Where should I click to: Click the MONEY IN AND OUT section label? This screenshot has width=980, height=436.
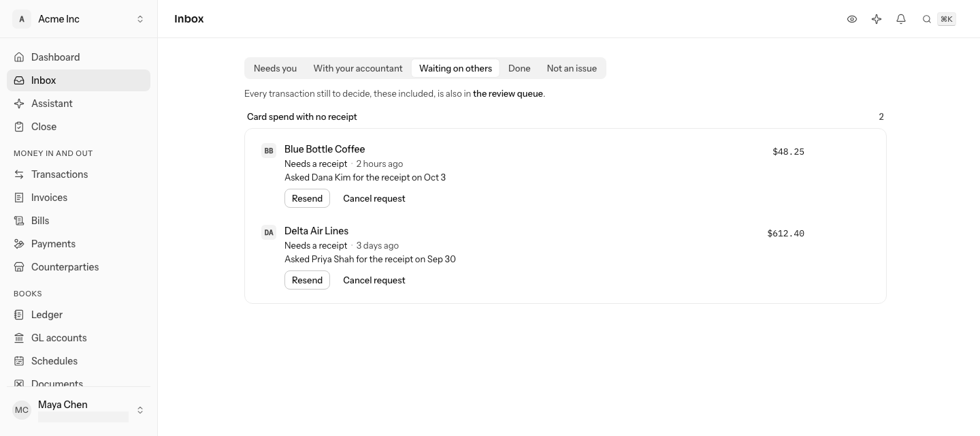click(x=53, y=153)
